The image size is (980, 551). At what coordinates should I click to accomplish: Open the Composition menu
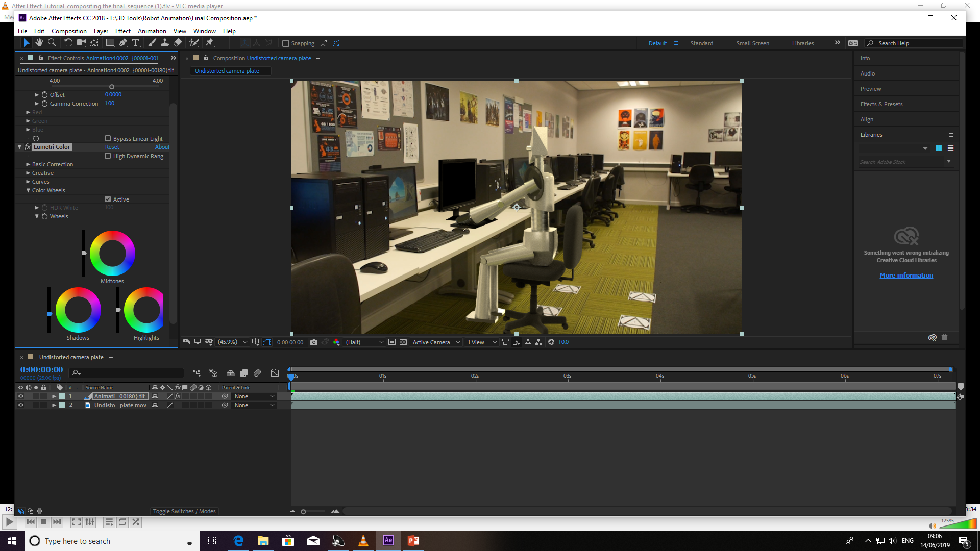point(69,31)
